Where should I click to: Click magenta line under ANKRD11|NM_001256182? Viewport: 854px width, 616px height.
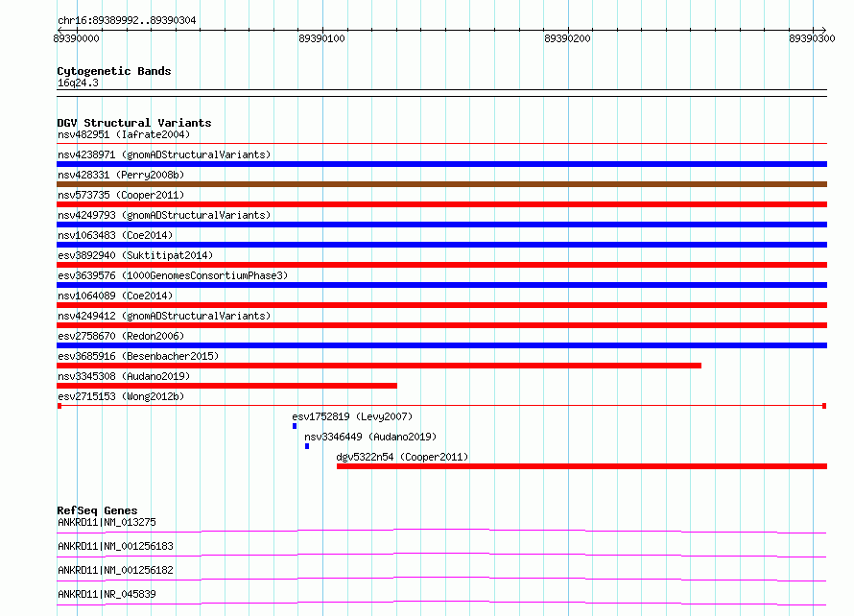point(441,579)
